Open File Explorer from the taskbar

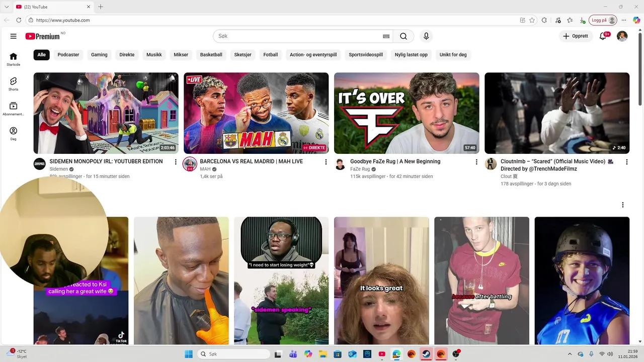[323, 354]
